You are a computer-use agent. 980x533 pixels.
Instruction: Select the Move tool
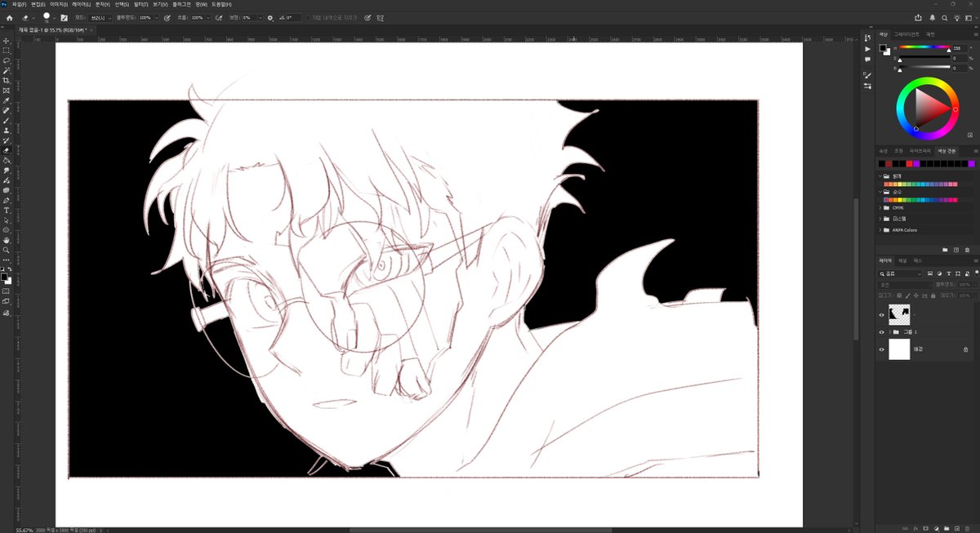(x=7, y=41)
